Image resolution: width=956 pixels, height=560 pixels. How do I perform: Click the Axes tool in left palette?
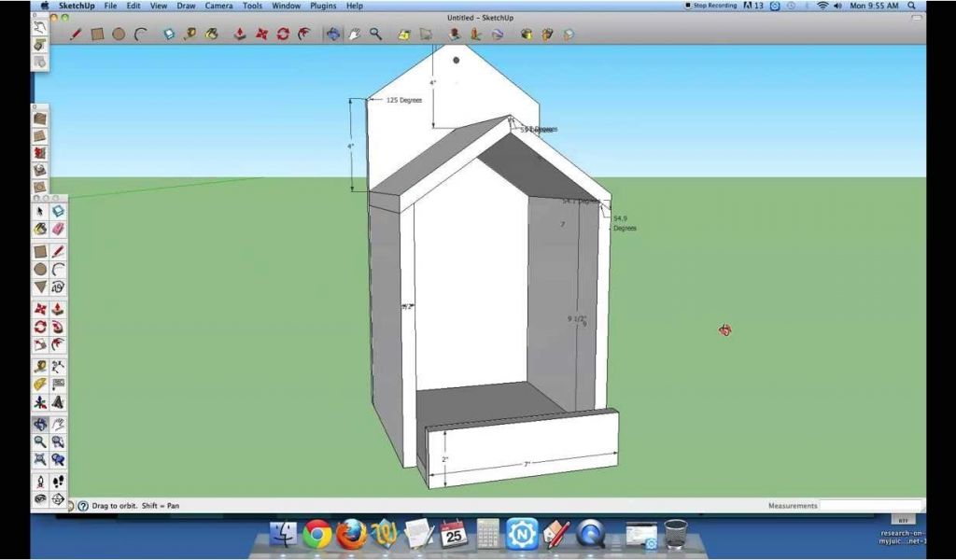pyautogui.click(x=40, y=403)
